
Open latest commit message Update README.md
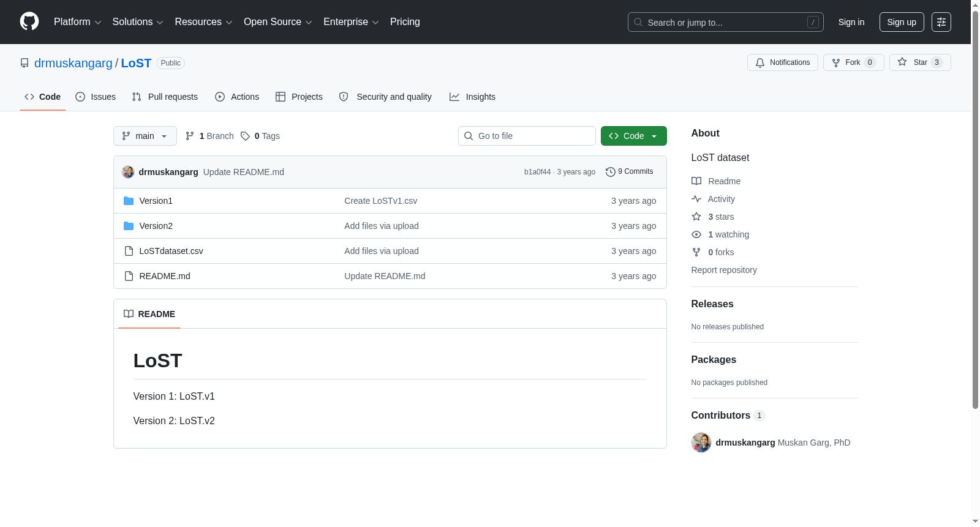[x=244, y=172]
